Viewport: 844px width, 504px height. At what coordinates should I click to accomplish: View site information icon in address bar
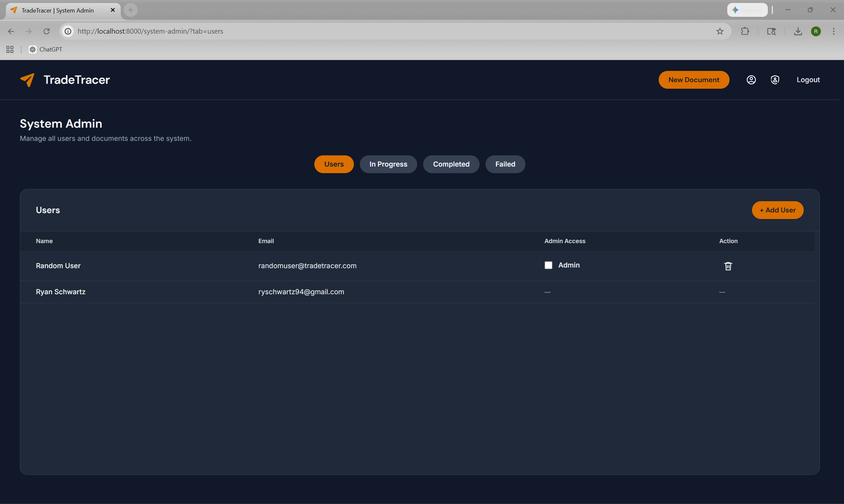[x=68, y=31]
